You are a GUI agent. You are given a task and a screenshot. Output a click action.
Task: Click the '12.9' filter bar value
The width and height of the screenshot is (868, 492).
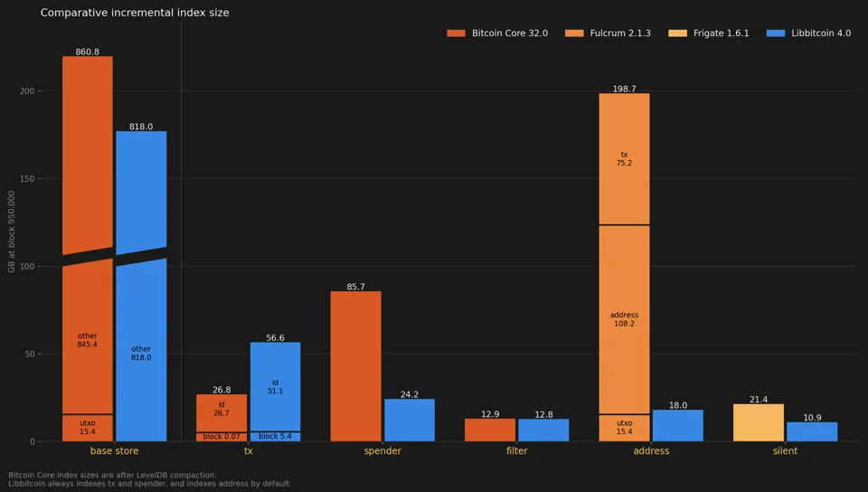(x=490, y=414)
